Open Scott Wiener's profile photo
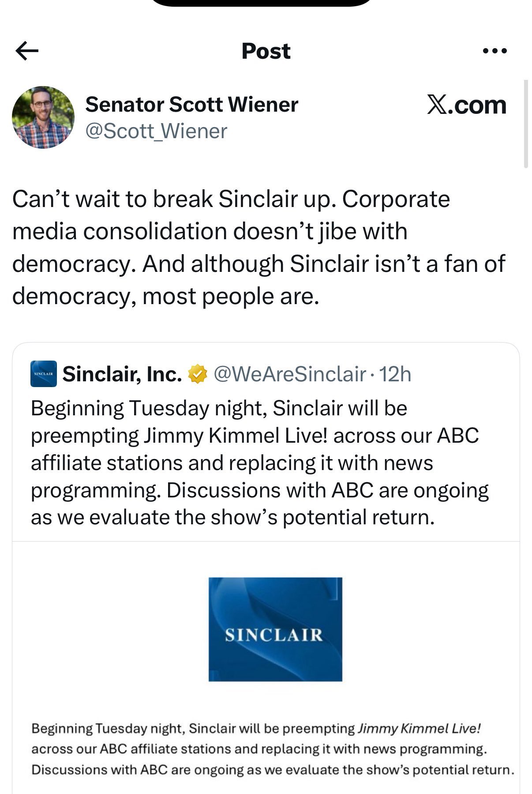The image size is (532, 794). pos(43,117)
